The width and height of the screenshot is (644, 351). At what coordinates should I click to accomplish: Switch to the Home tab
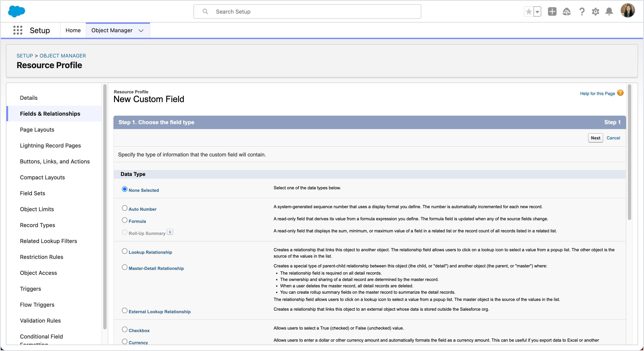(73, 30)
